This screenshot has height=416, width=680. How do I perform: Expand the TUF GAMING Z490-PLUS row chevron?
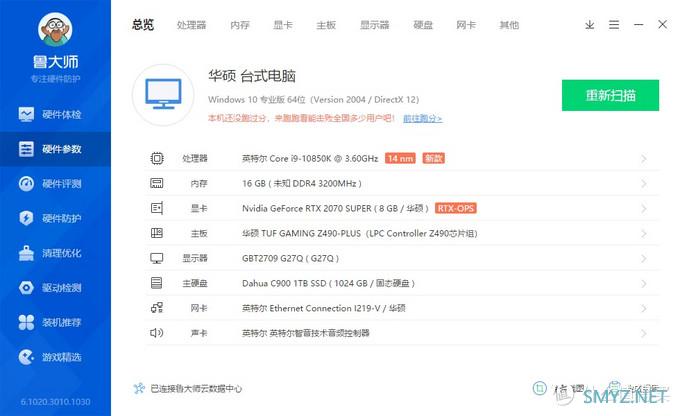coord(644,234)
